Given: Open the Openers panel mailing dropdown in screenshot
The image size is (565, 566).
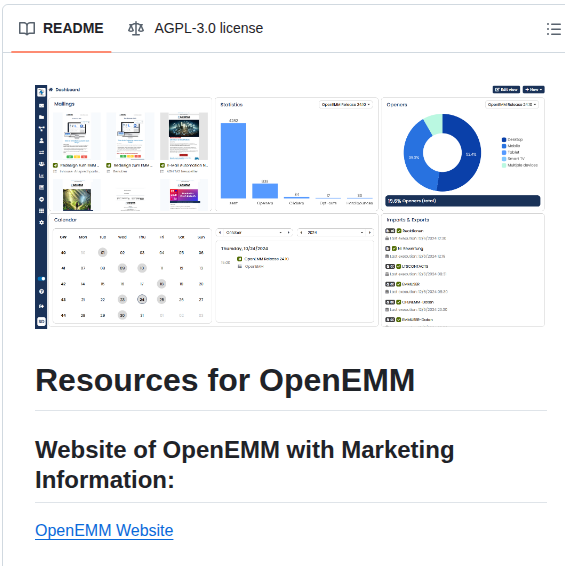Looking at the screenshot, I should point(512,105).
